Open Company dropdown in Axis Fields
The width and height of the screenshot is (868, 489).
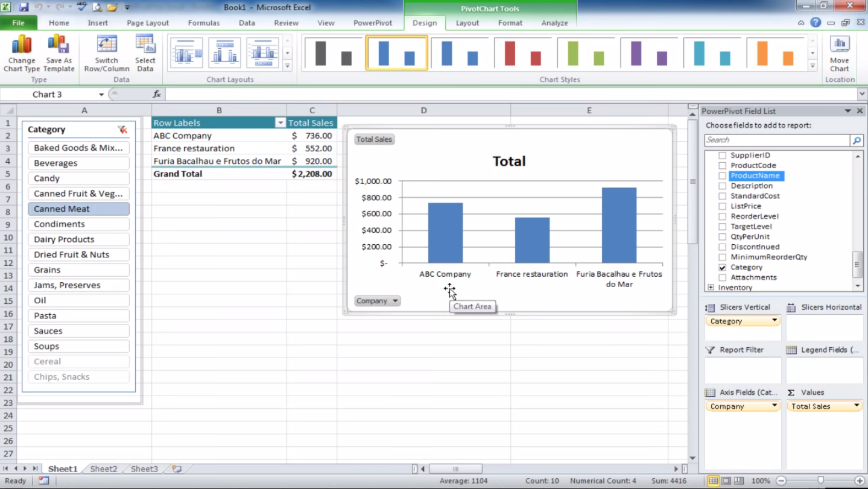775,406
